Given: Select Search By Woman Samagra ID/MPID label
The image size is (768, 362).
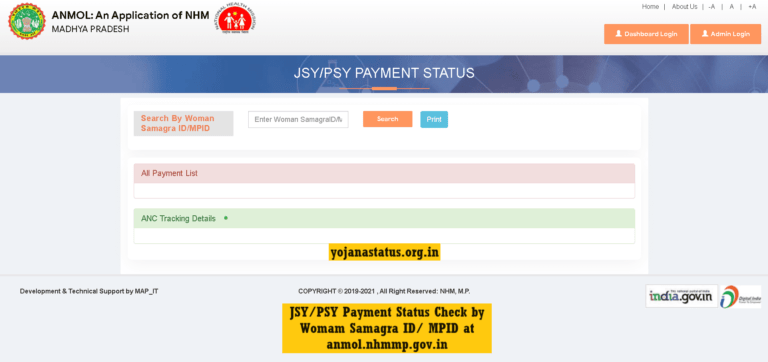Looking at the screenshot, I should (183, 123).
